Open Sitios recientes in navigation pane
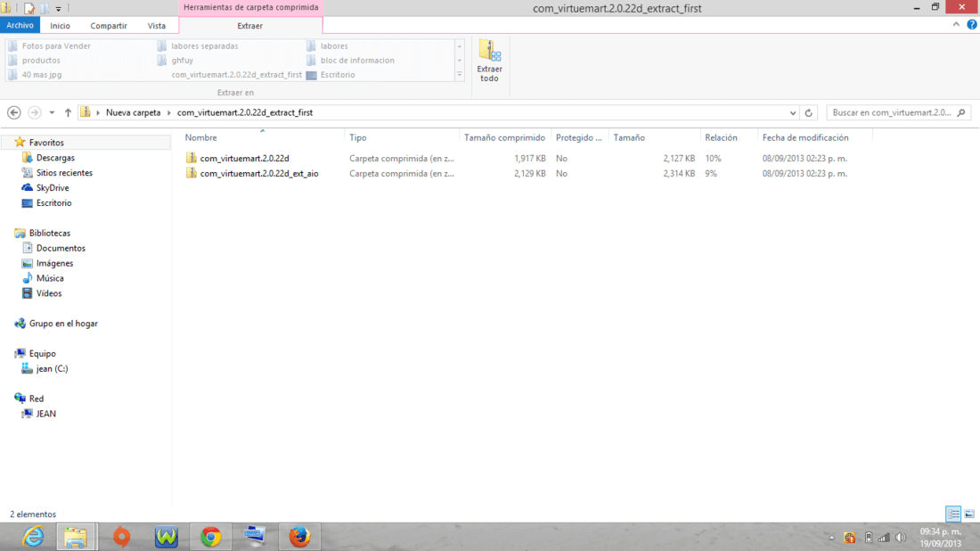980x551 pixels. [64, 173]
